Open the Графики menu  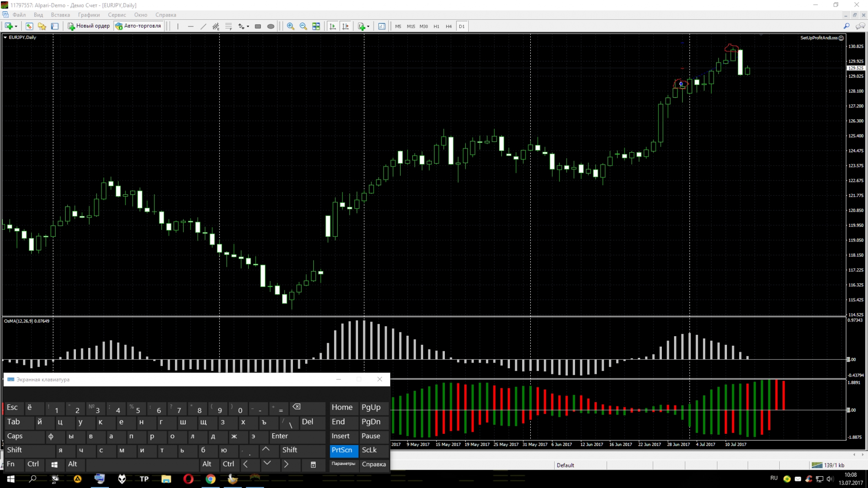click(x=89, y=15)
